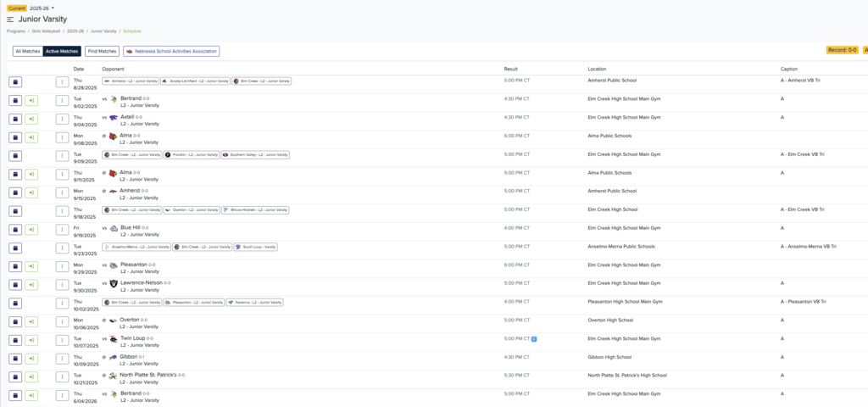Image resolution: width=868 pixels, height=407 pixels.
Task: Click Ravenna team chip on 10/02/2025
Action: click(254, 303)
